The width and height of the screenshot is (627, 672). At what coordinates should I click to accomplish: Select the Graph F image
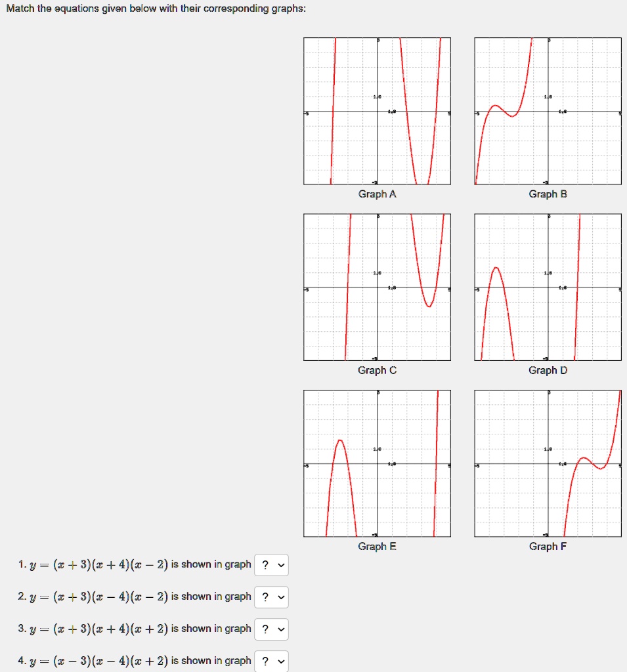[x=547, y=461]
